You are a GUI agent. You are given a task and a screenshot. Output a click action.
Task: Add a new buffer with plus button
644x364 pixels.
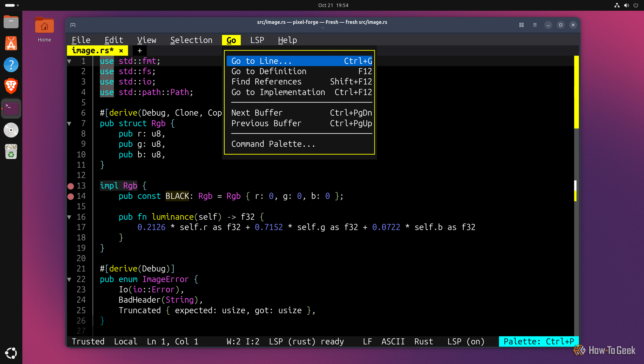coord(140,51)
